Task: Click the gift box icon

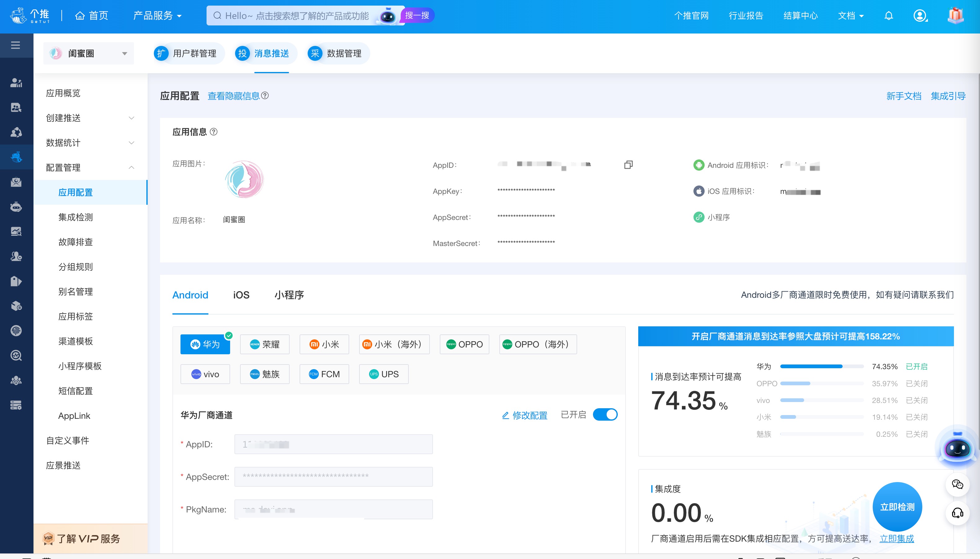Action: 955,16
